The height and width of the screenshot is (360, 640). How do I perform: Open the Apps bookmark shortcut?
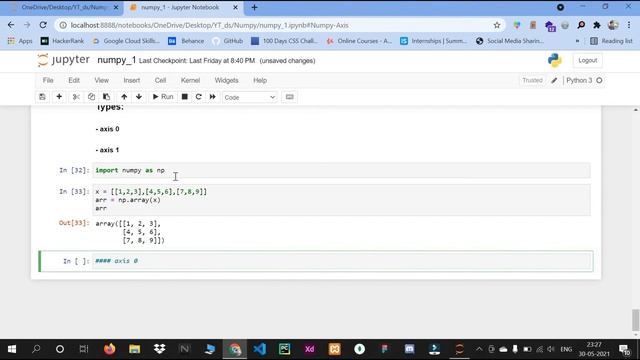pyautogui.click(x=20, y=41)
